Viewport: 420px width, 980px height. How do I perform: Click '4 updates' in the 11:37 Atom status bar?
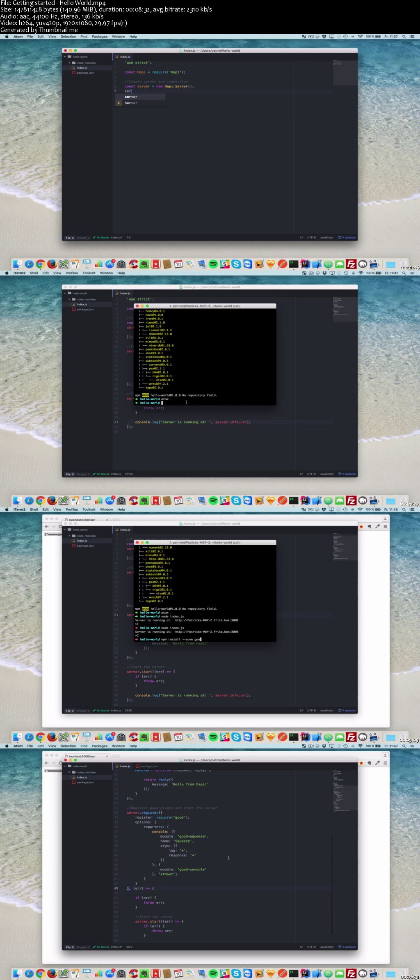coord(347,238)
